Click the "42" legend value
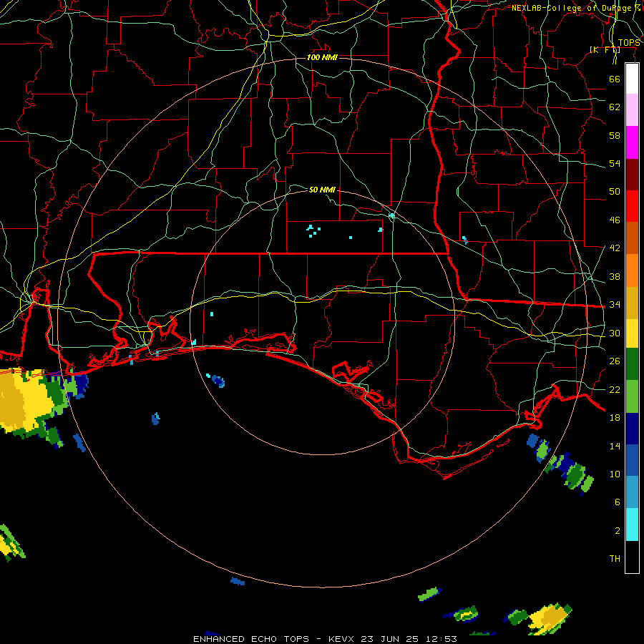The height and width of the screenshot is (644, 644). point(615,248)
